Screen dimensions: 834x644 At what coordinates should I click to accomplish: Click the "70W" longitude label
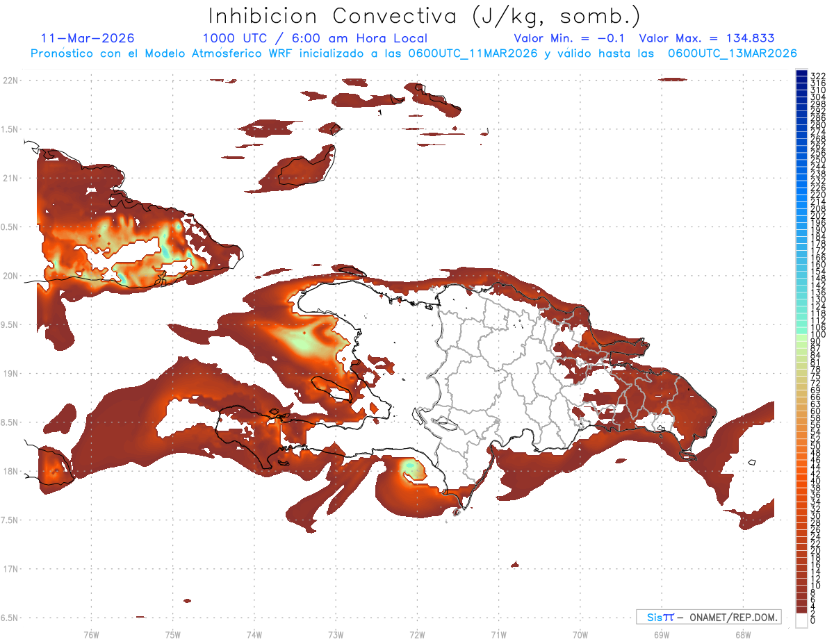[x=580, y=634]
